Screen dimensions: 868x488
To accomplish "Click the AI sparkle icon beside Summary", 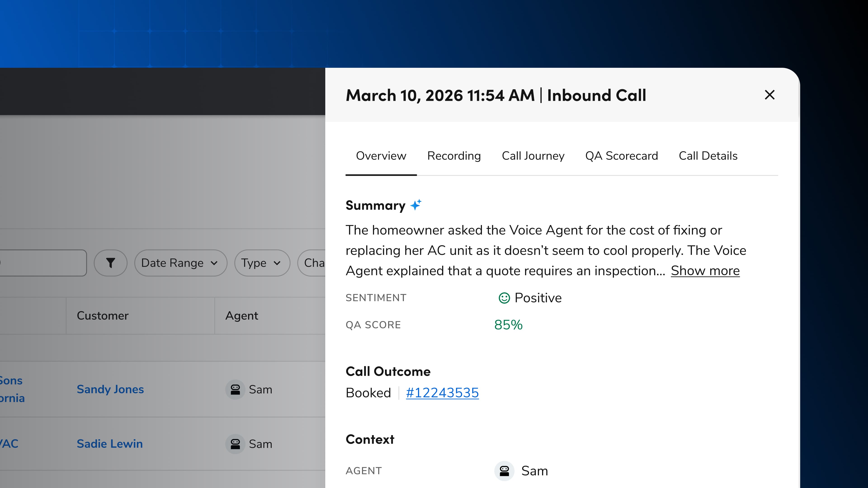I will point(416,205).
